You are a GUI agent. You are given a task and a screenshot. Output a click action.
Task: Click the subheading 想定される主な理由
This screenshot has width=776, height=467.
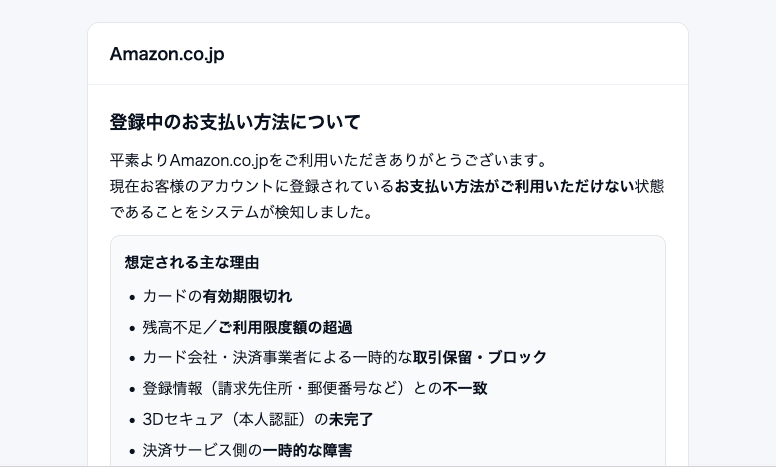pos(192,263)
